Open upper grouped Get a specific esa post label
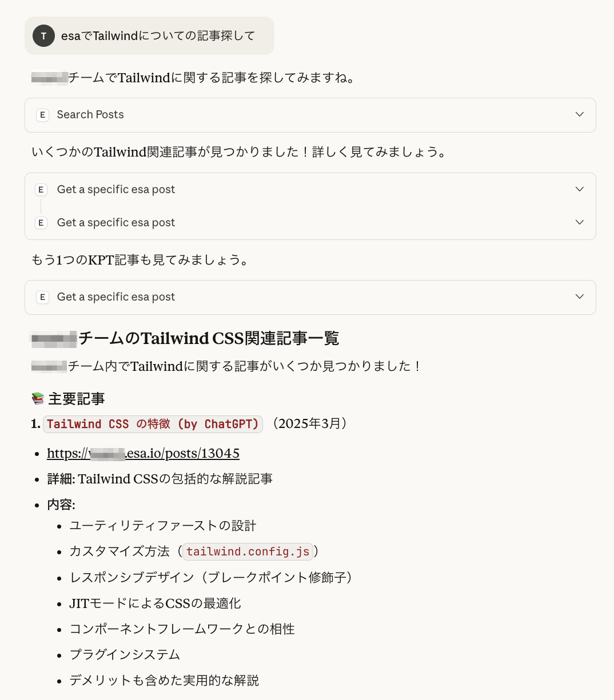The width and height of the screenshot is (614, 700). [116, 189]
